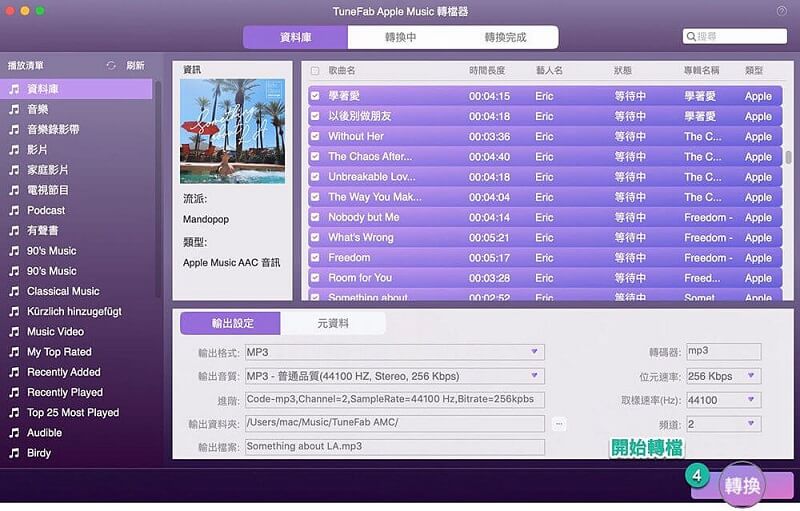This screenshot has width=800, height=511.
Task: Open the 輸出音質 quality dropdown
Action: (394, 376)
